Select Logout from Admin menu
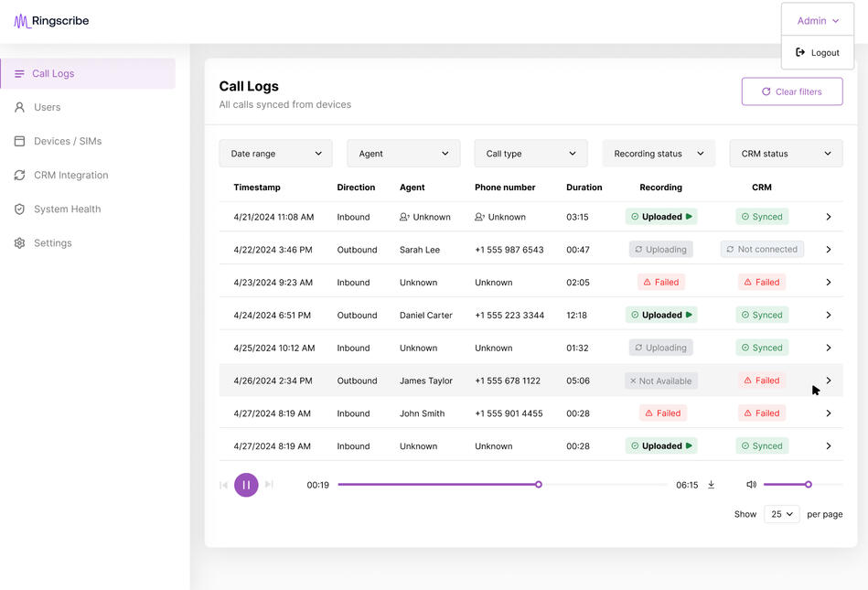 818,53
